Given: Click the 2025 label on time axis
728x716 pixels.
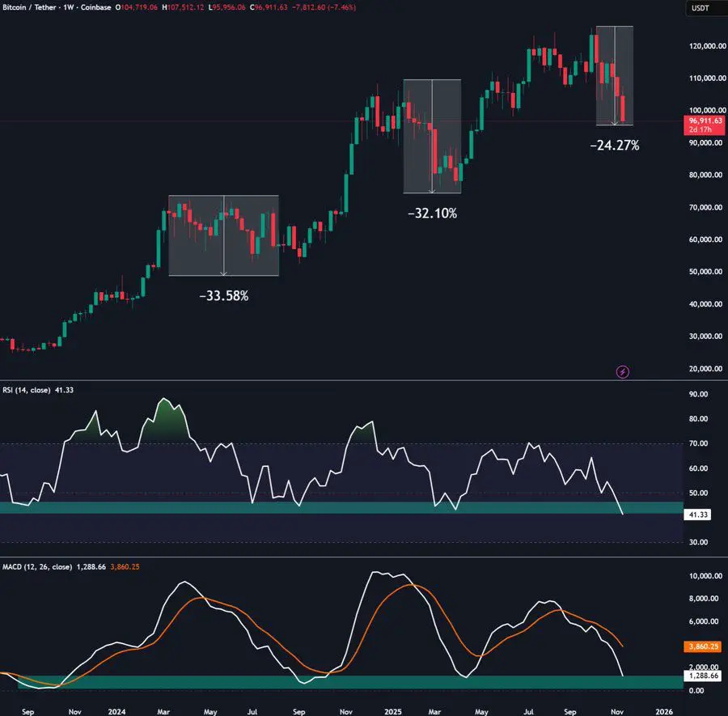Looking at the screenshot, I should click(x=393, y=711).
